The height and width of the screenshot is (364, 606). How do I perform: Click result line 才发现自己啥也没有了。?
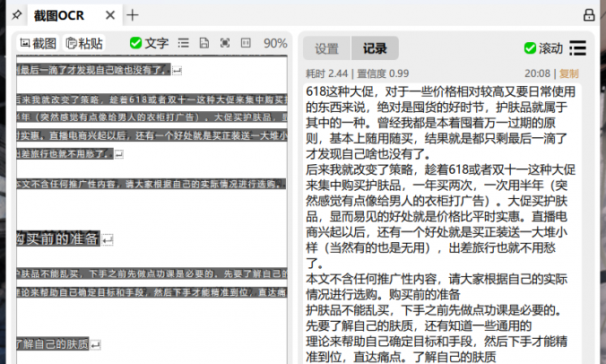coord(368,154)
